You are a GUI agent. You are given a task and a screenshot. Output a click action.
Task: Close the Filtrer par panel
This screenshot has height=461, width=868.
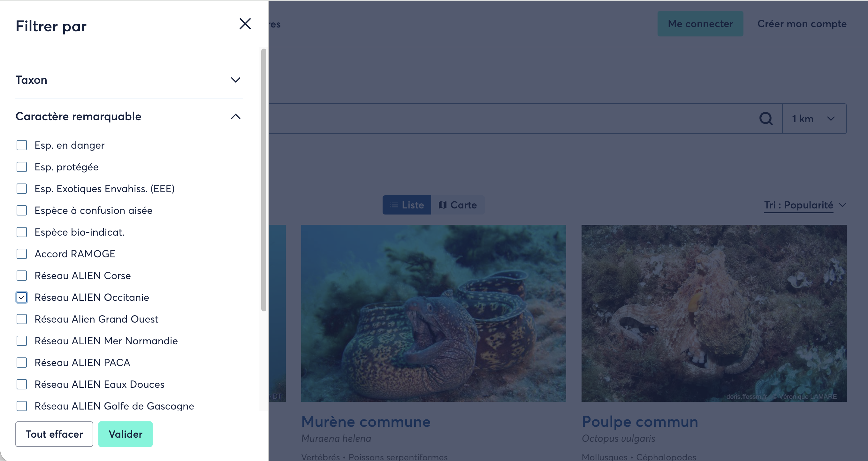pyautogui.click(x=245, y=24)
